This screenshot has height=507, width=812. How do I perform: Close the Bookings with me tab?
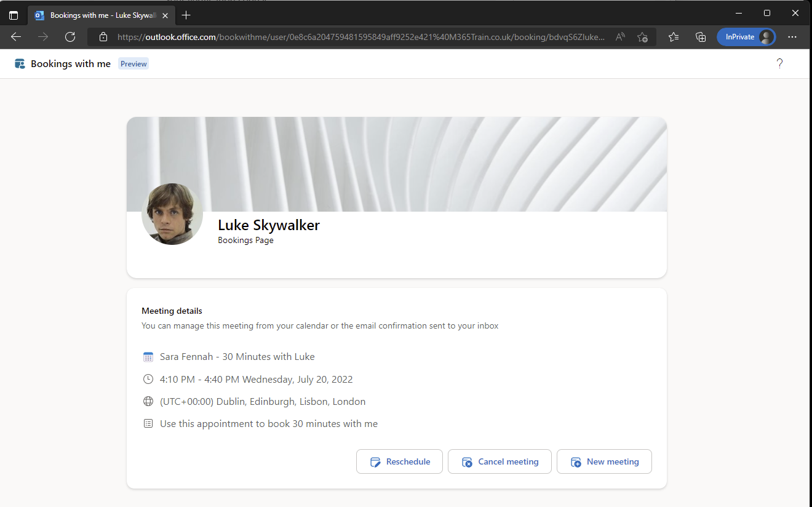pyautogui.click(x=165, y=15)
